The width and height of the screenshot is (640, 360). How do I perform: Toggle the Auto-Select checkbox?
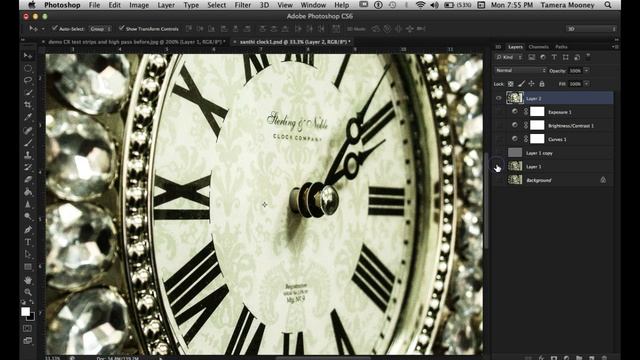(55, 28)
